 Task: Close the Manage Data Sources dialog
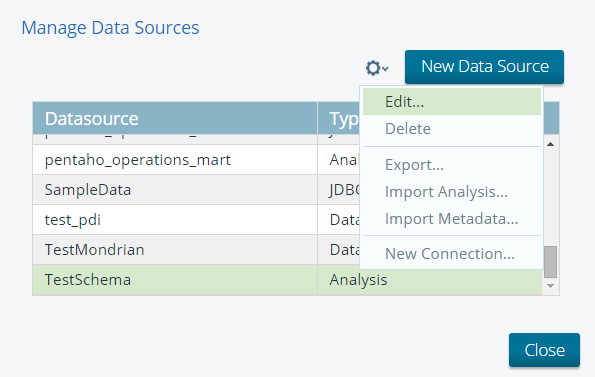pos(544,350)
